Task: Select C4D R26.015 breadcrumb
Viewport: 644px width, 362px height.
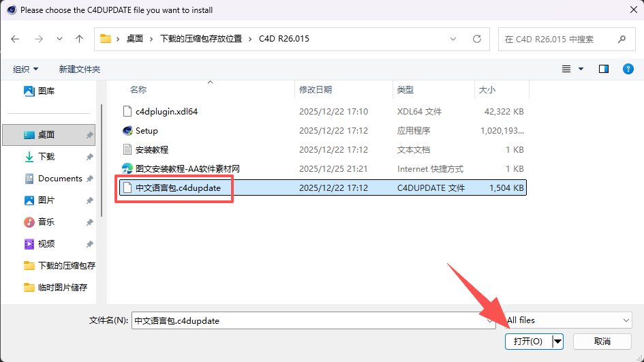Action: [283, 39]
